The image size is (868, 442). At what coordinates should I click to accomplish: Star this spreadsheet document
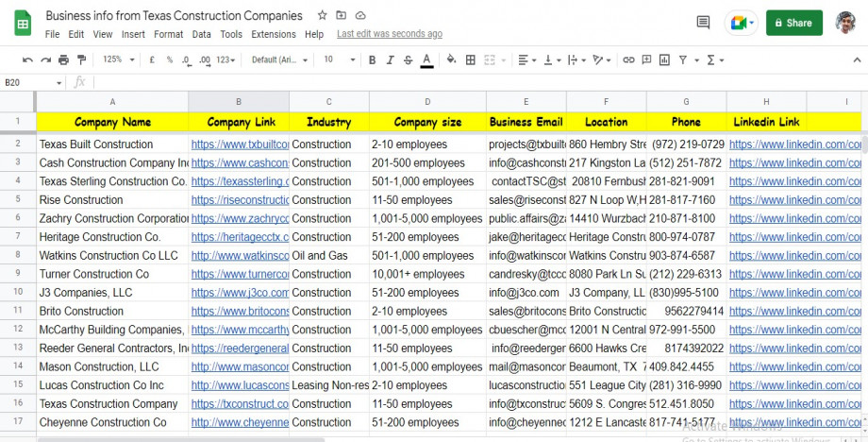323,16
